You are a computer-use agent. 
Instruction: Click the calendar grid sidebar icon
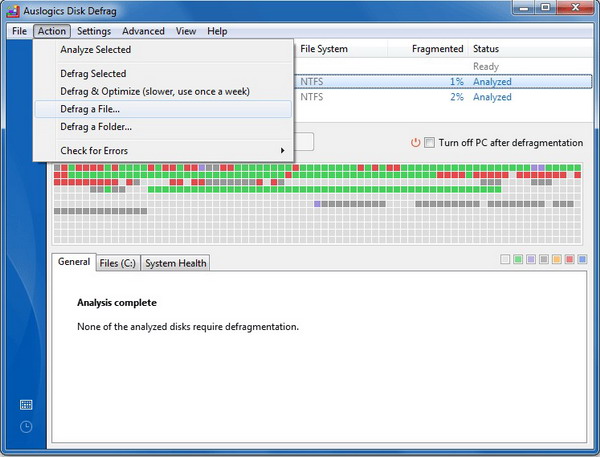pyautogui.click(x=26, y=405)
